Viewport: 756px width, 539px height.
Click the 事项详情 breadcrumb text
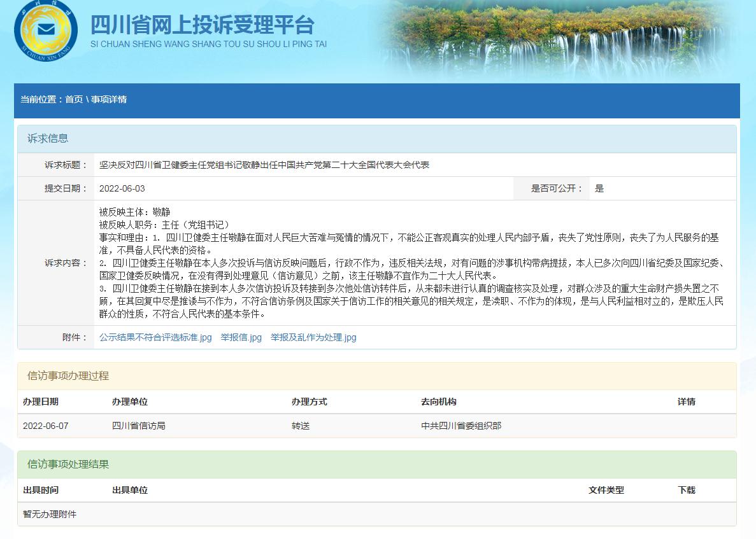click(x=109, y=99)
